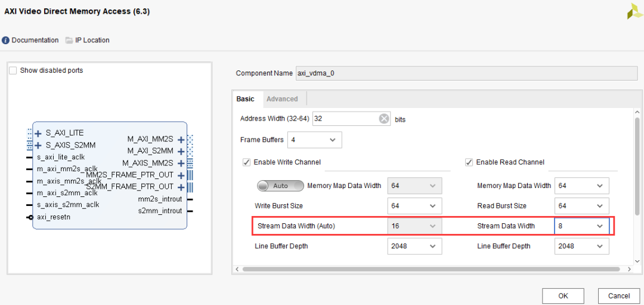644x305 pixels.
Task: Expand the S_AXIS_S2MM port plus icon
Action: (38, 145)
